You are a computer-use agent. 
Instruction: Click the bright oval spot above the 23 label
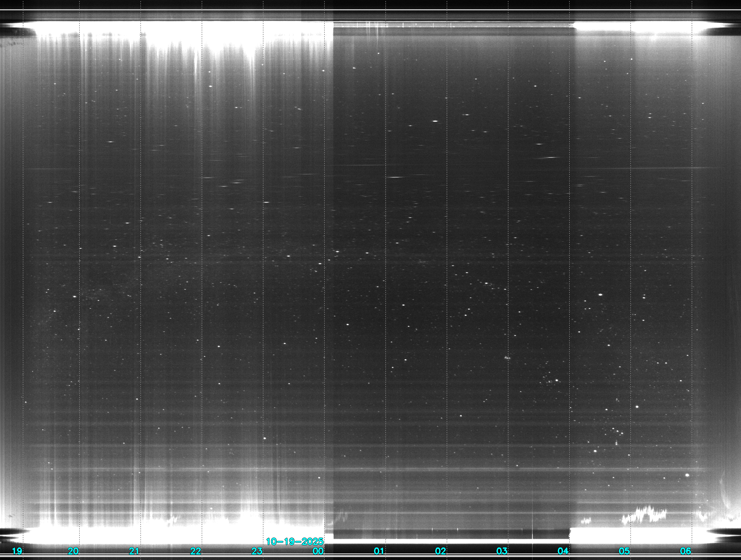[x=265, y=438]
